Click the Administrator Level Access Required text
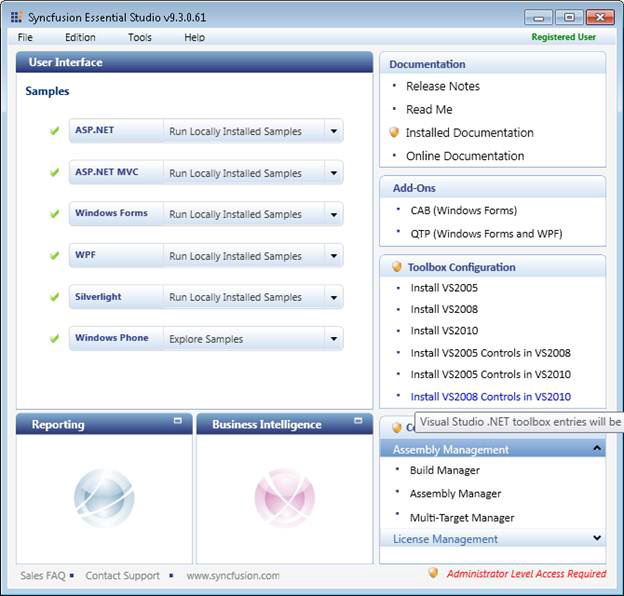The width and height of the screenshot is (624, 596). click(x=526, y=574)
